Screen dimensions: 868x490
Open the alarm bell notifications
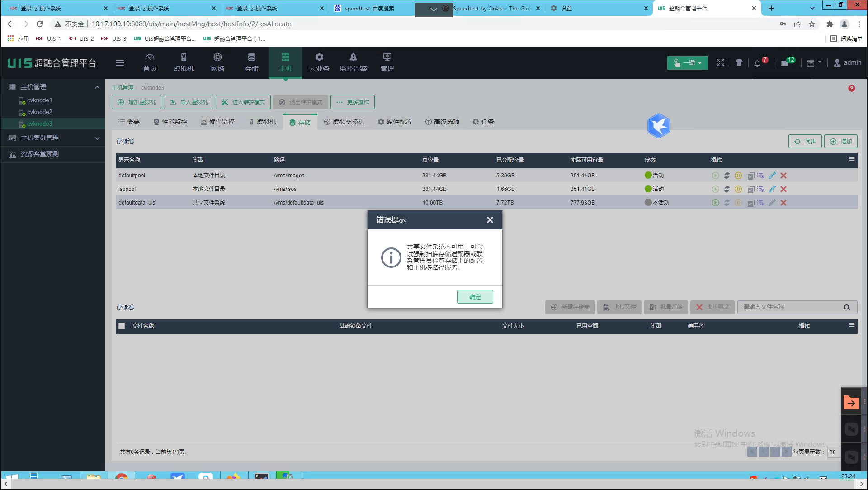pyautogui.click(x=757, y=63)
